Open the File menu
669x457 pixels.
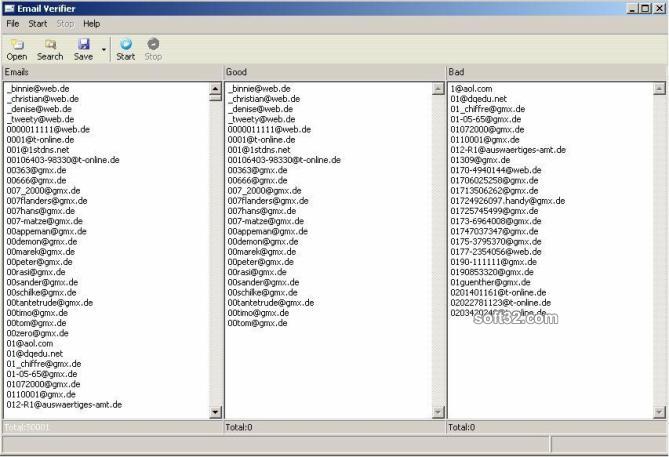click(13, 23)
